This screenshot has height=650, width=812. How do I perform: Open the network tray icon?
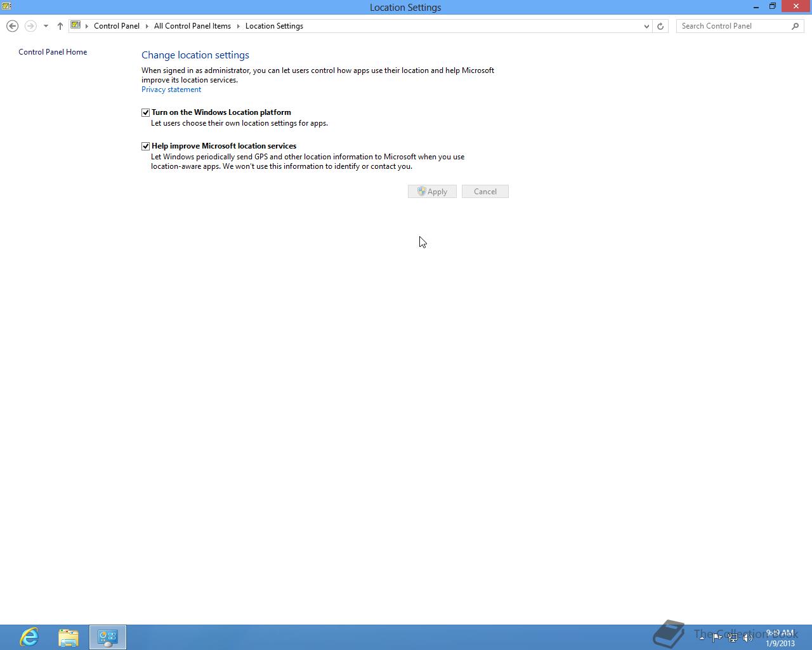pyautogui.click(x=733, y=637)
